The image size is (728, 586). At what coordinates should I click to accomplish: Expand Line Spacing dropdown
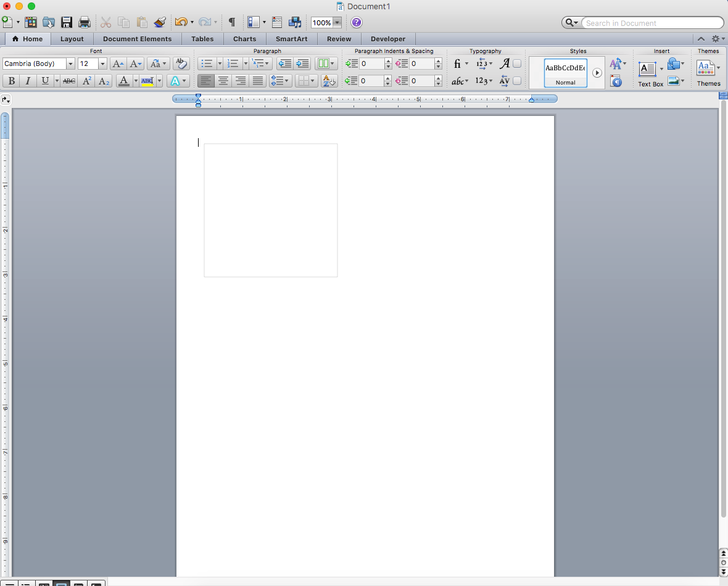click(x=280, y=81)
